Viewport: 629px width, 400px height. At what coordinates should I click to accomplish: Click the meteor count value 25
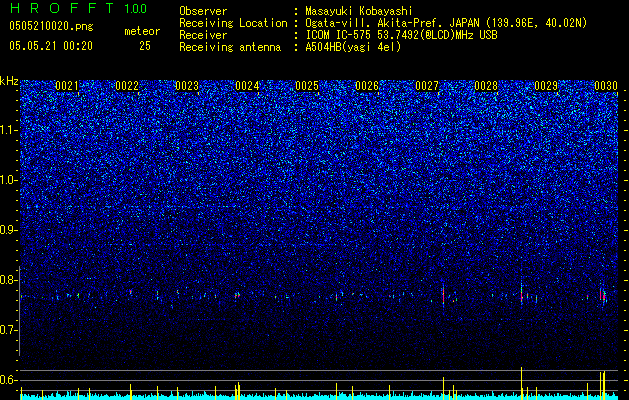(145, 46)
